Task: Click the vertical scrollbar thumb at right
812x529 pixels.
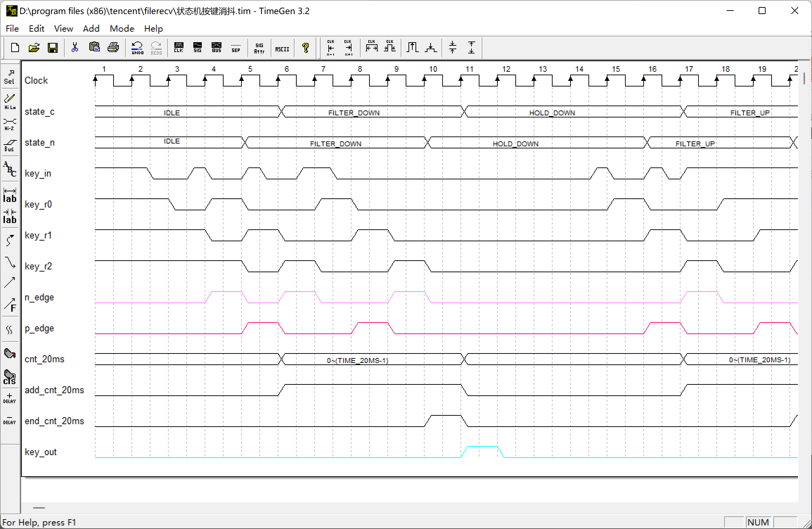Action: click(x=804, y=78)
